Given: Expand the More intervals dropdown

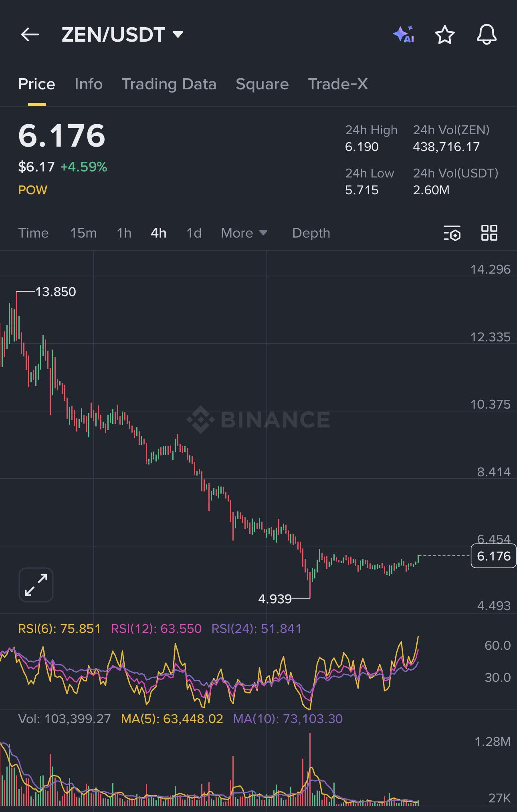Looking at the screenshot, I should tap(244, 233).
